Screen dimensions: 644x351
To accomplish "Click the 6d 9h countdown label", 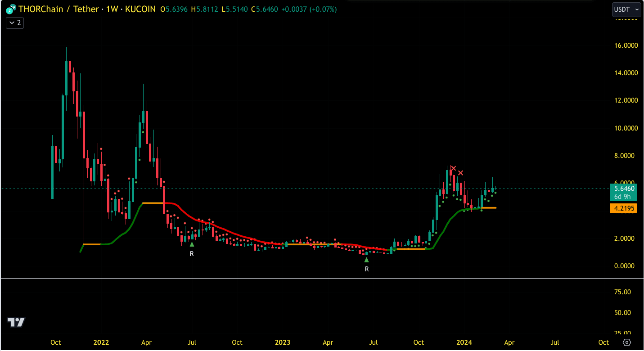I will (x=624, y=197).
